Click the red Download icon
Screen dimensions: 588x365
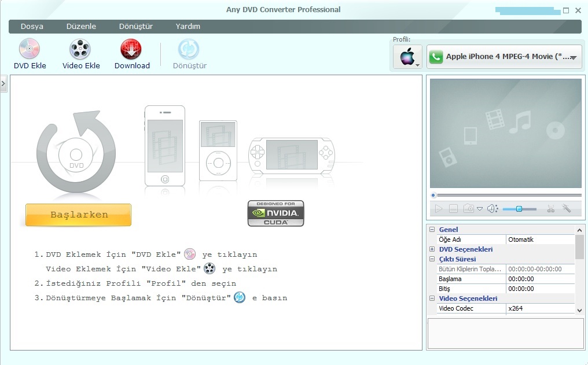pos(131,50)
